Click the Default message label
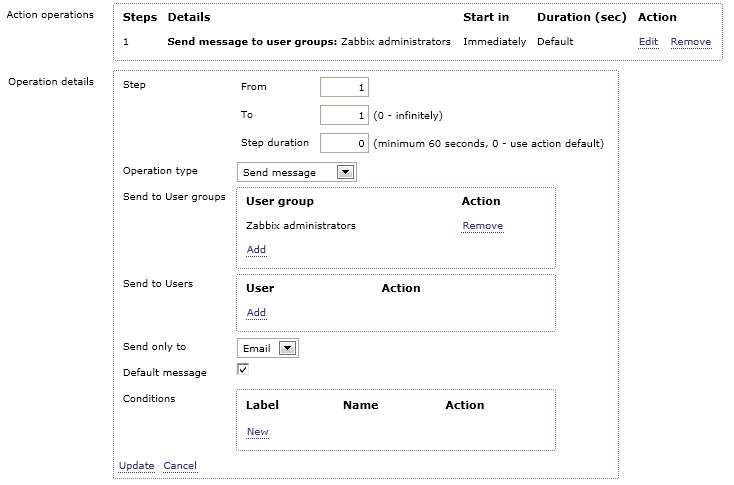The image size is (734, 485). click(x=164, y=373)
